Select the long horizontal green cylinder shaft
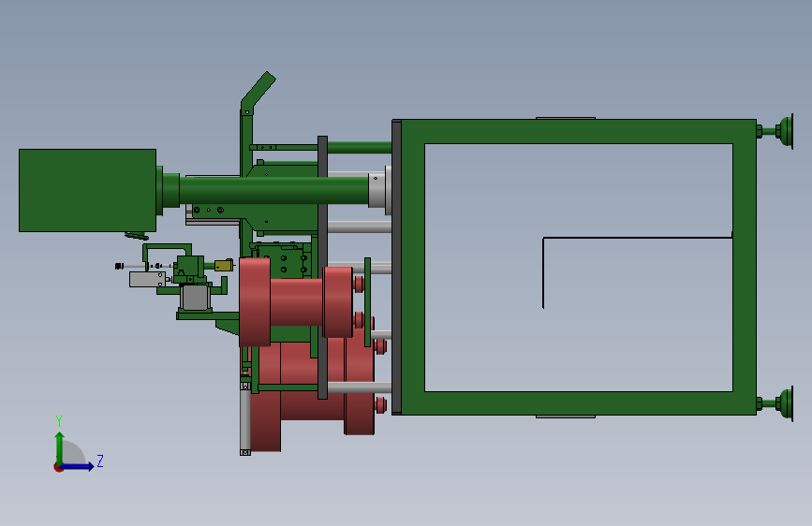 coord(273,190)
